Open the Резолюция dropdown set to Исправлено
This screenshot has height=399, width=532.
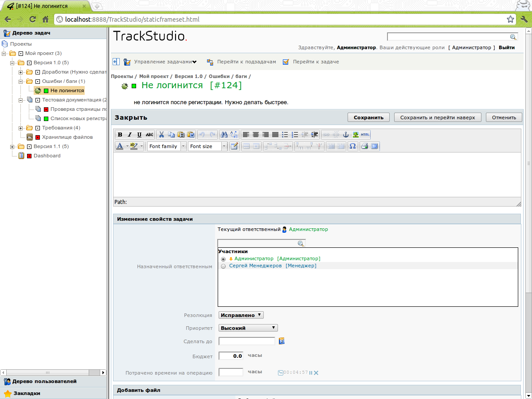241,315
